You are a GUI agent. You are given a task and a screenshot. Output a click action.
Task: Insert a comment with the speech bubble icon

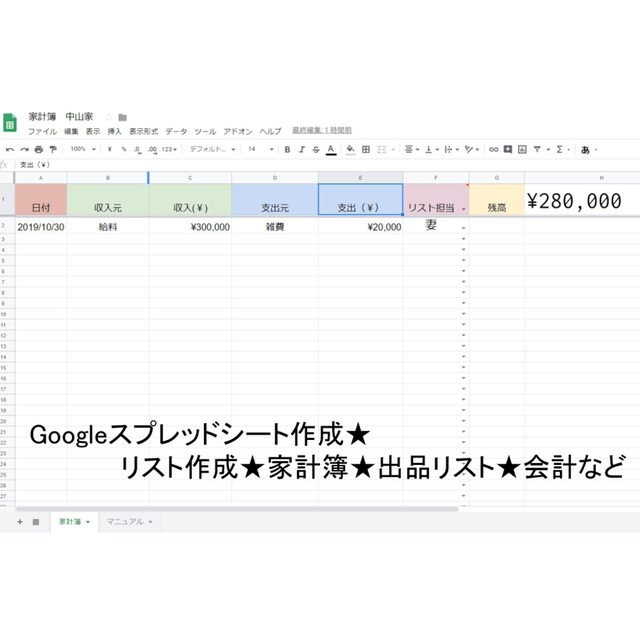coord(508,149)
